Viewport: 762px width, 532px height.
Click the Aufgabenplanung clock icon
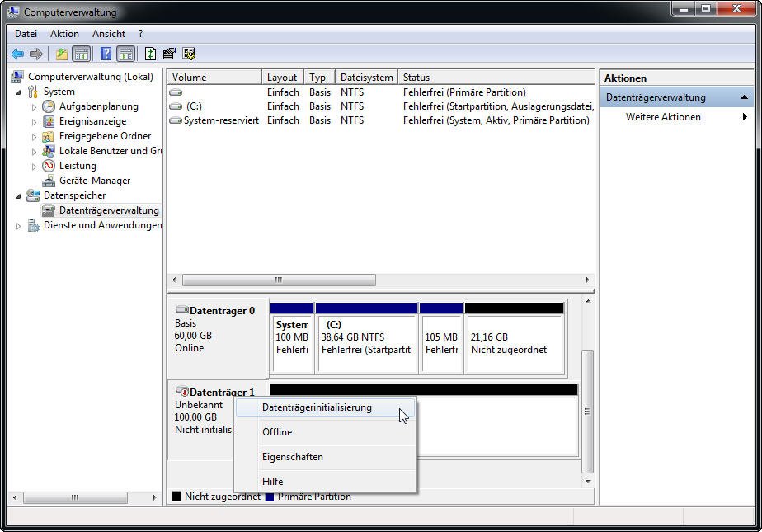click(x=49, y=106)
